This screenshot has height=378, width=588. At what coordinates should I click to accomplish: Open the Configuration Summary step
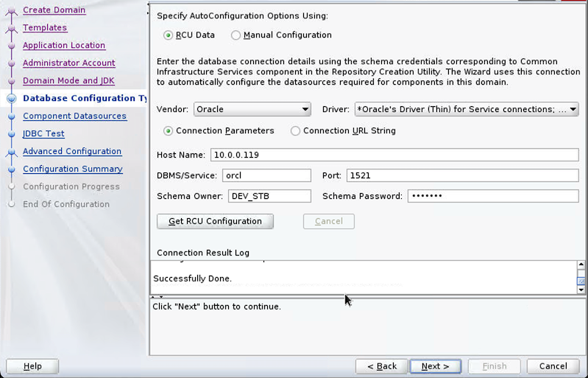(73, 169)
